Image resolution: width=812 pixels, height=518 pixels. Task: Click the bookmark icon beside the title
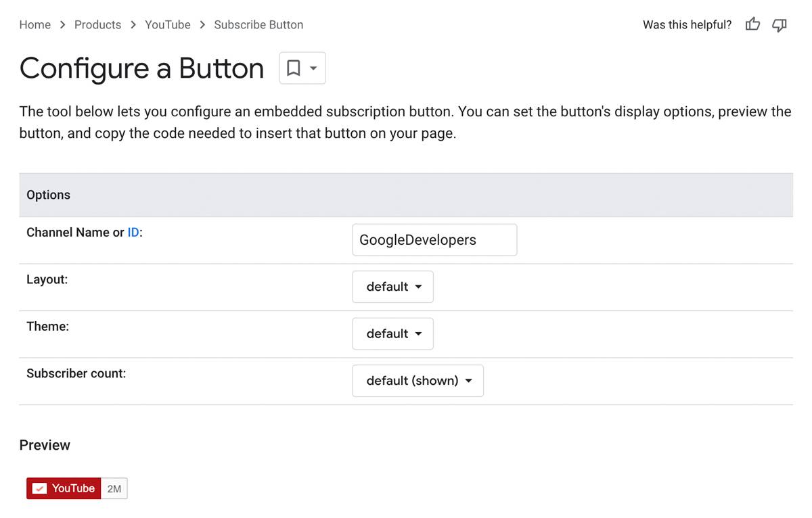294,68
